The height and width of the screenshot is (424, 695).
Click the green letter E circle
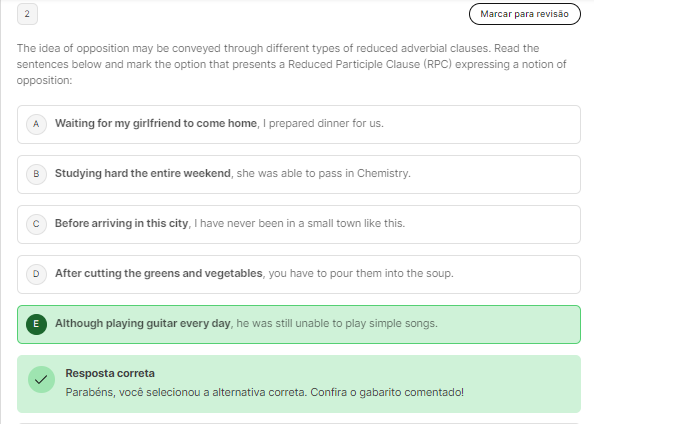(36, 324)
